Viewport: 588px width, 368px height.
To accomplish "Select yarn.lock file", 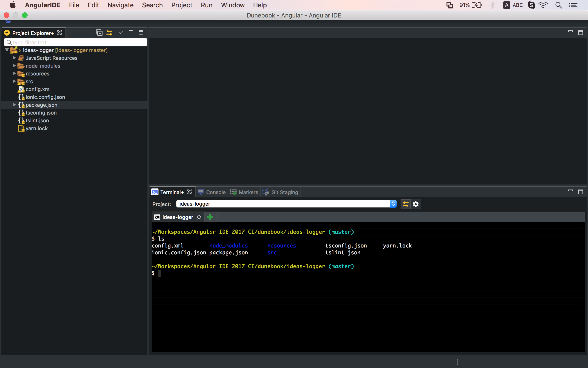I will [37, 128].
